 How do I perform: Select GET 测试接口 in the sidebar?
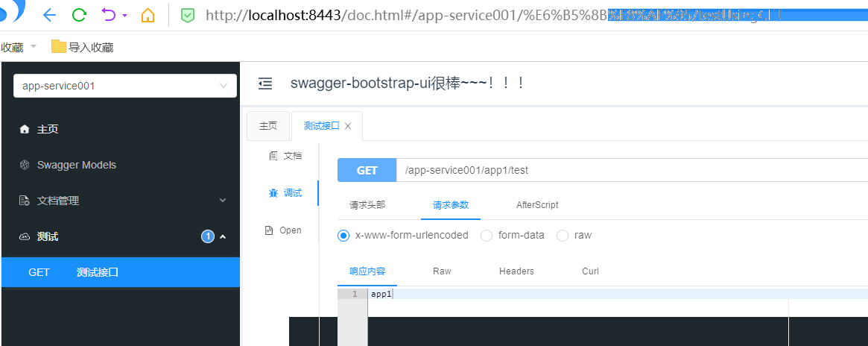[97, 272]
